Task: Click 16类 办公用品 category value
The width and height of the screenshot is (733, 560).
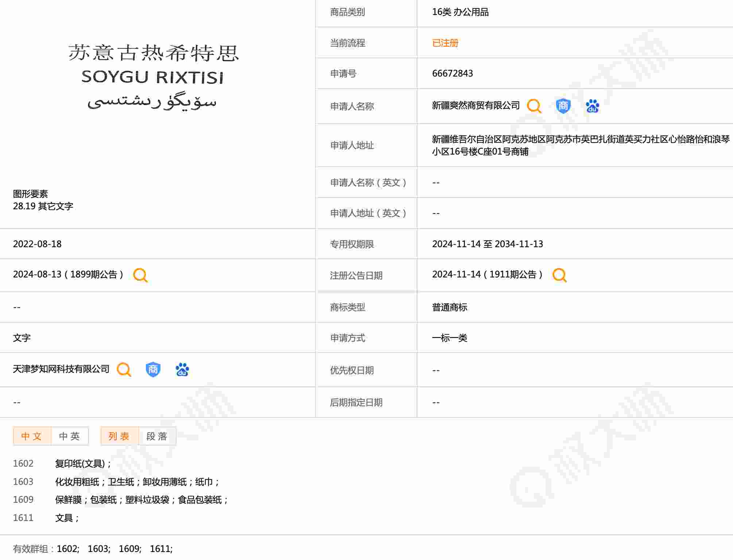Action: point(460,12)
